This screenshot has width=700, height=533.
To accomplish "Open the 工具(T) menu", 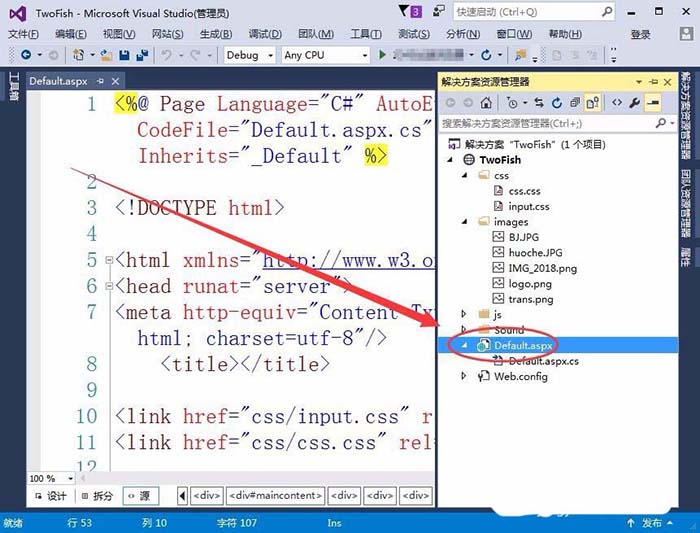I will pyautogui.click(x=366, y=34).
